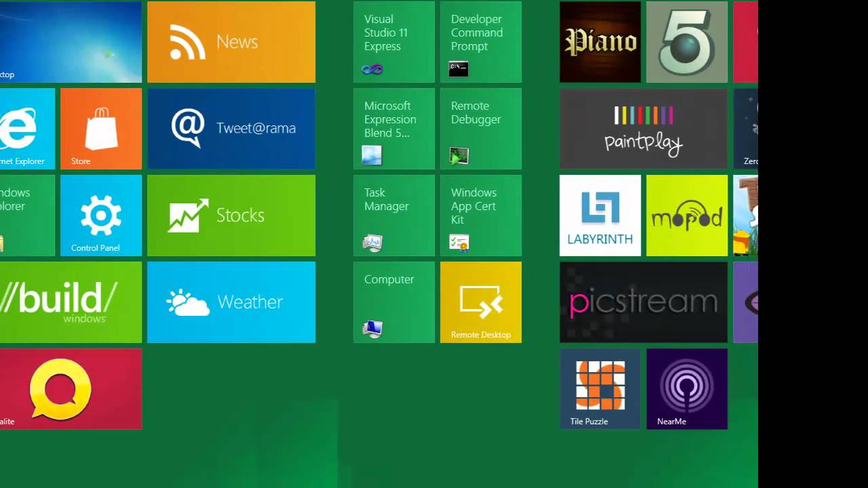Open the Task Manager tile

[394, 216]
